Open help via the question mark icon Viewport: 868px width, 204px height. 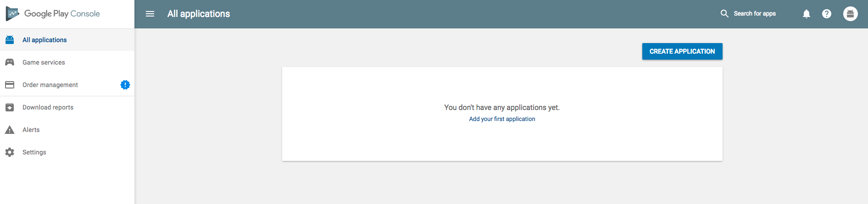826,14
